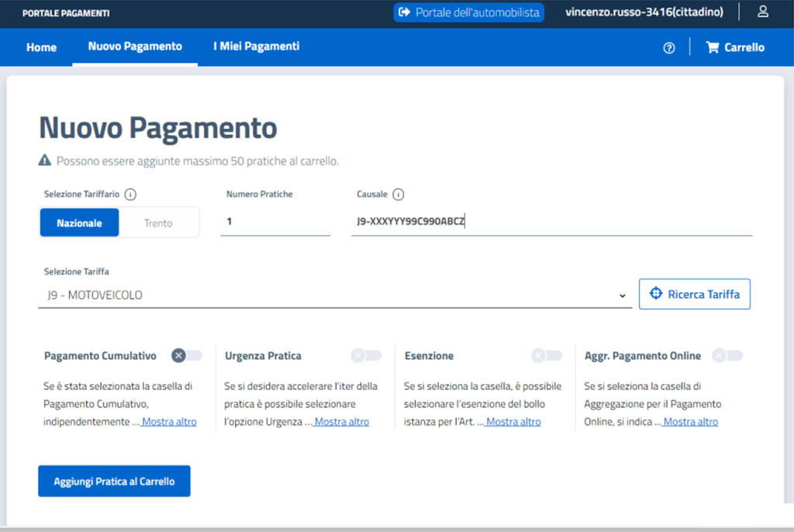Open I Miei Pagamenti tab
Screen dimensions: 794x532
click(x=256, y=47)
